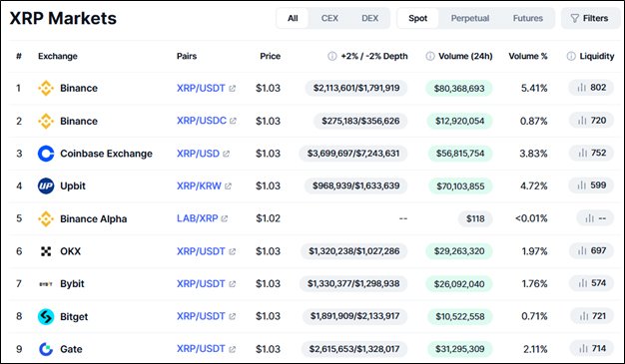The height and width of the screenshot is (364, 625).
Task: Click the info icon beside Liquidity header
Action: click(571, 56)
